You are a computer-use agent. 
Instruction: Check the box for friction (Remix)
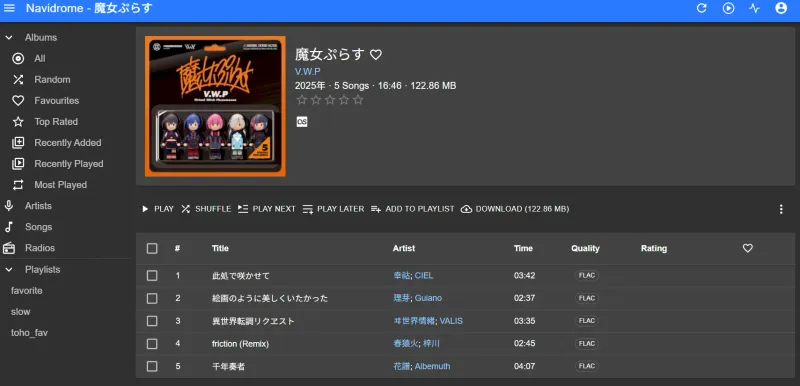pyautogui.click(x=152, y=344)
